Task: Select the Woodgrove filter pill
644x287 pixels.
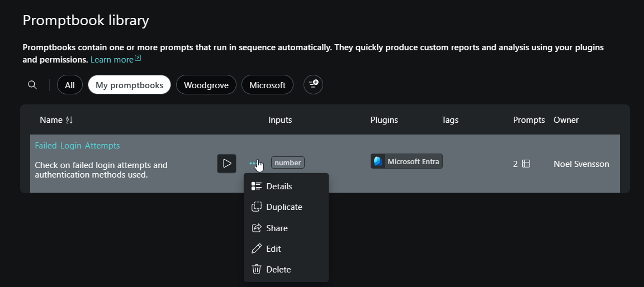Action: (x=206, y=85)
